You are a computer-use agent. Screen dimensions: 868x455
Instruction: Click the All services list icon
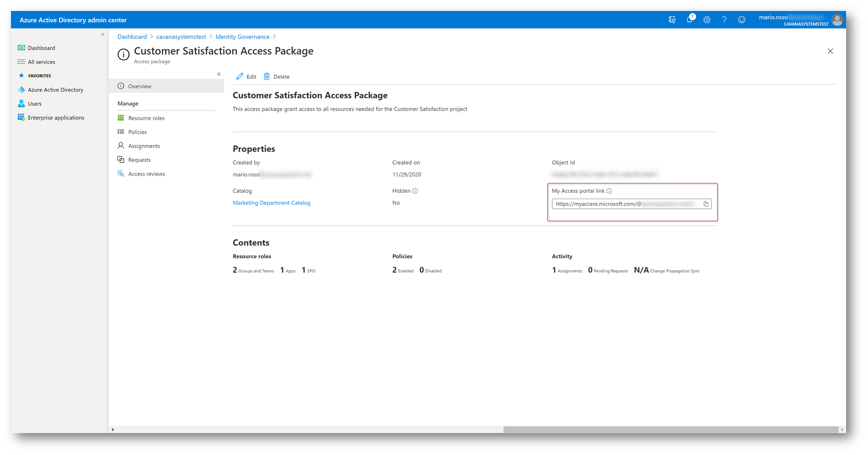21,62
